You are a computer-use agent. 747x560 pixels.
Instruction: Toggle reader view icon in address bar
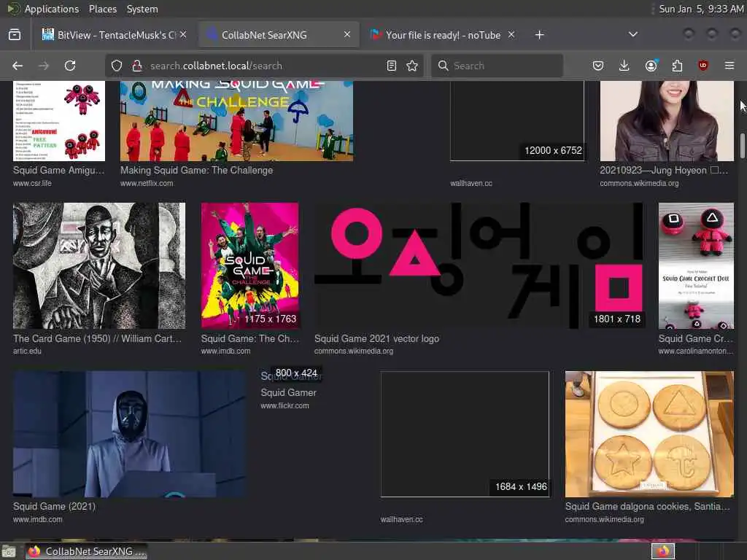point(392,66)
